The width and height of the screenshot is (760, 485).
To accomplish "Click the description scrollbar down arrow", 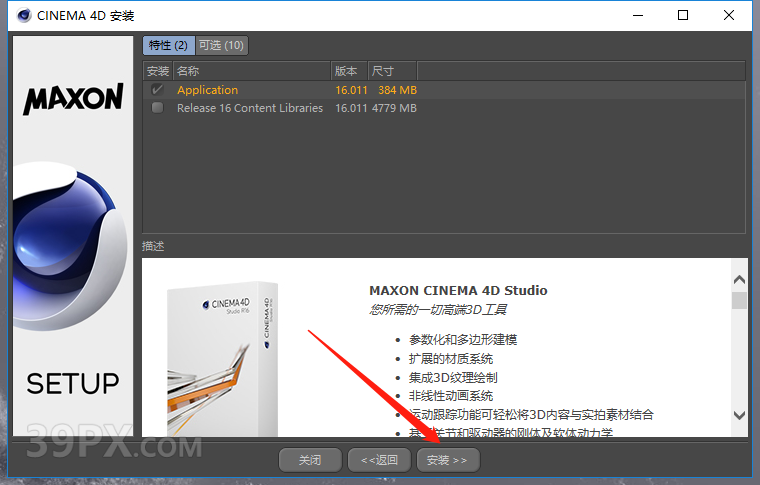I will coord(739,415).
